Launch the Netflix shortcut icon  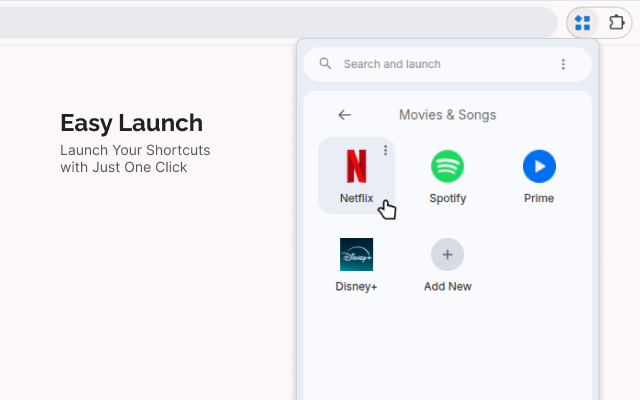click(356, 166)
